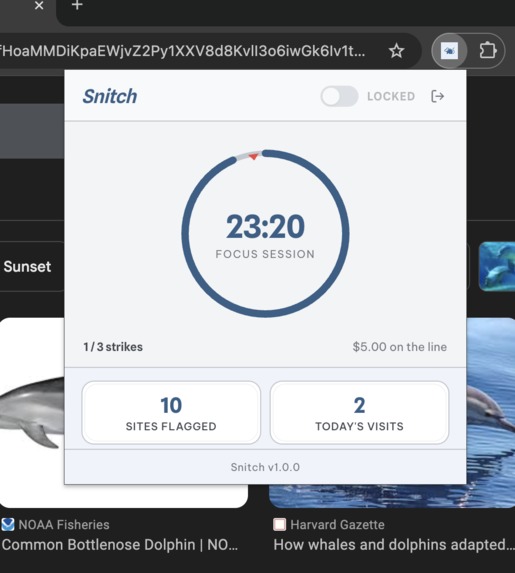Click the NOAA Fisheries source label
Screen dimensions: 515x573
pos(64,525)
